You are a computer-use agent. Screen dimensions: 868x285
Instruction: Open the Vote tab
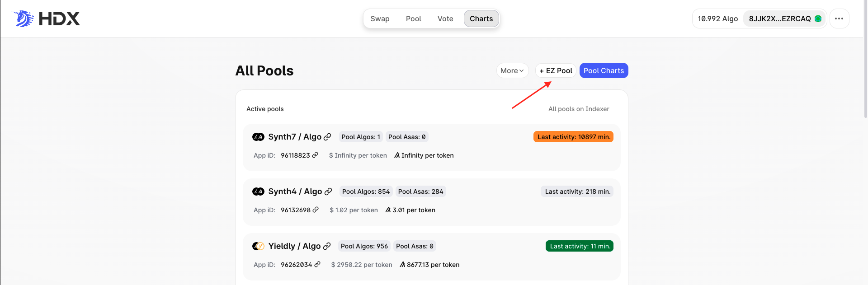pos(445,19)
